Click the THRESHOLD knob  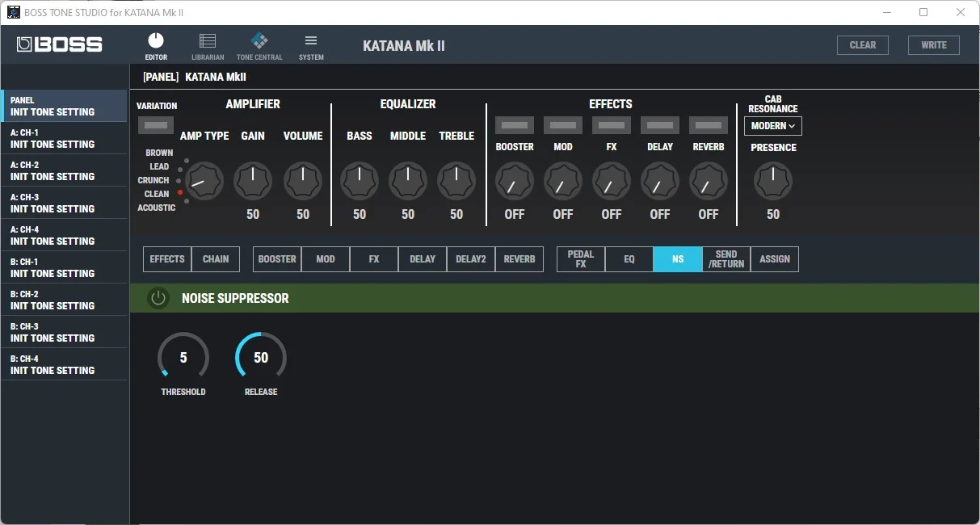[x=183, y=357]
